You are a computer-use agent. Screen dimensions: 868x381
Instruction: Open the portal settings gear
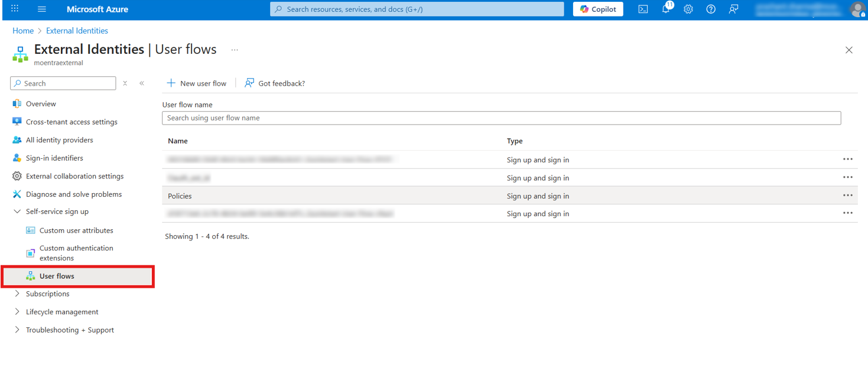688,9
